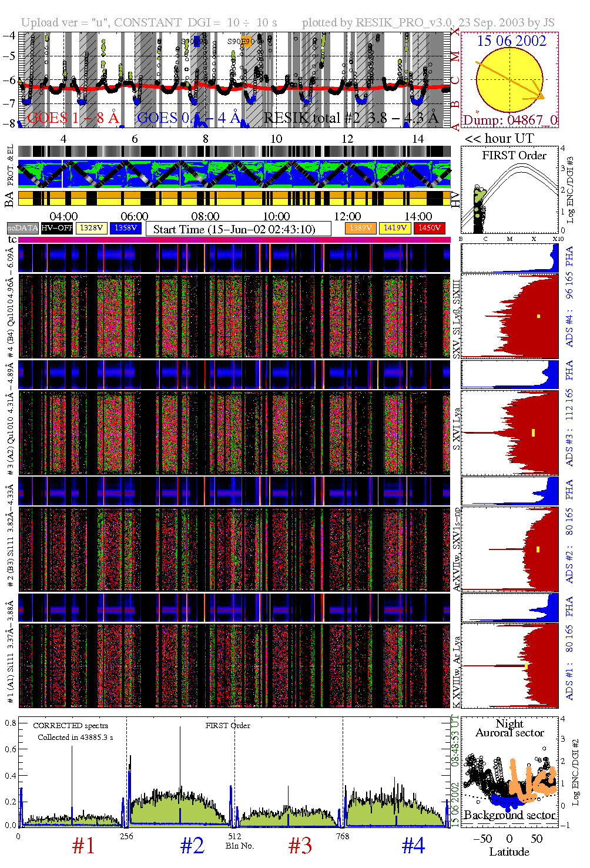
Task: Click the Collected in 43885.3 s text
Action: point(75,737)
